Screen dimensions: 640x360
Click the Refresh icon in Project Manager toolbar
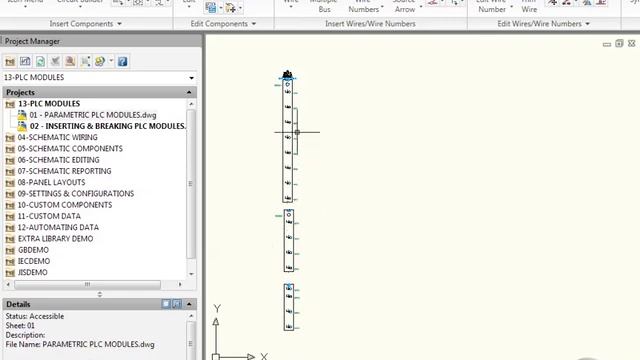40,62
